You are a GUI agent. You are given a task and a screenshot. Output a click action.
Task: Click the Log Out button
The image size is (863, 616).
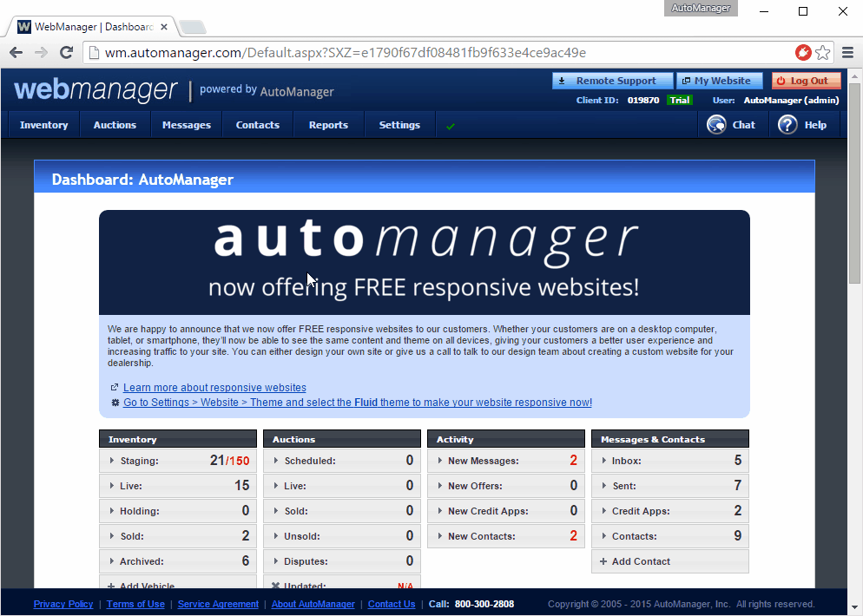pos(807,81)
